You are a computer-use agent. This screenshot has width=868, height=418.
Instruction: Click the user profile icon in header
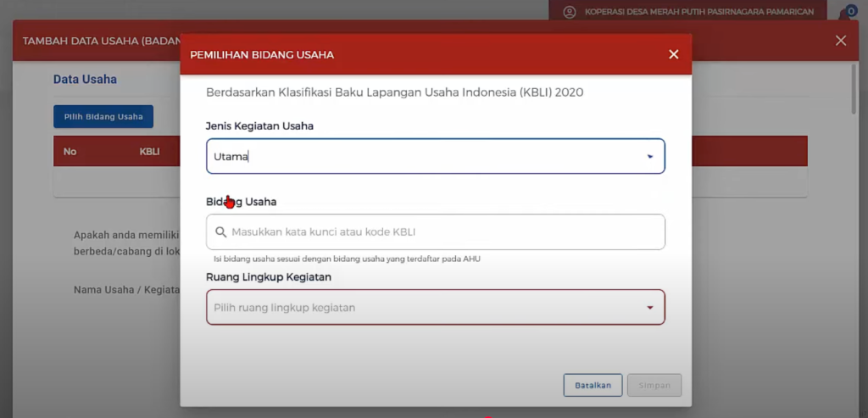tap(569, 12)
